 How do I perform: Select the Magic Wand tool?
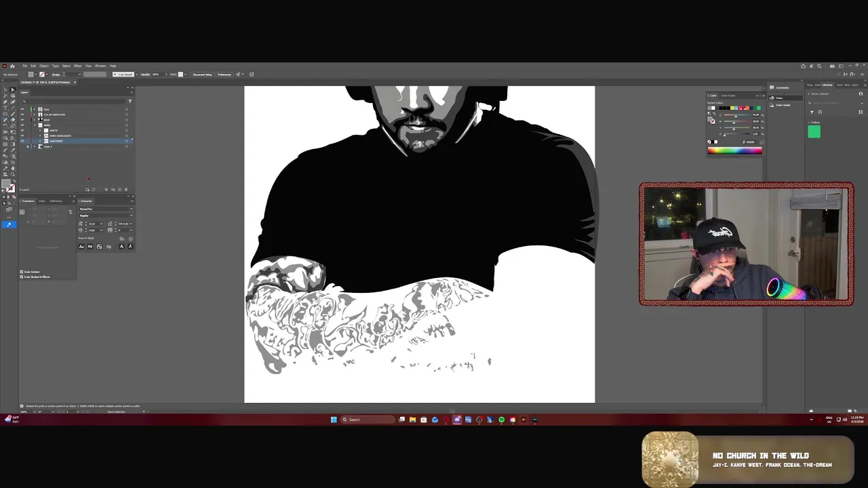[5, 96]
